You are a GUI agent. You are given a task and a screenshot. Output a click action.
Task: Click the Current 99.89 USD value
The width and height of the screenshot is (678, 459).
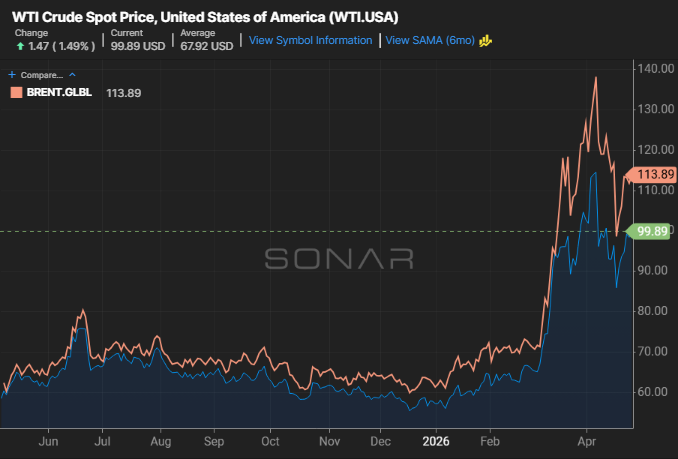138,46
